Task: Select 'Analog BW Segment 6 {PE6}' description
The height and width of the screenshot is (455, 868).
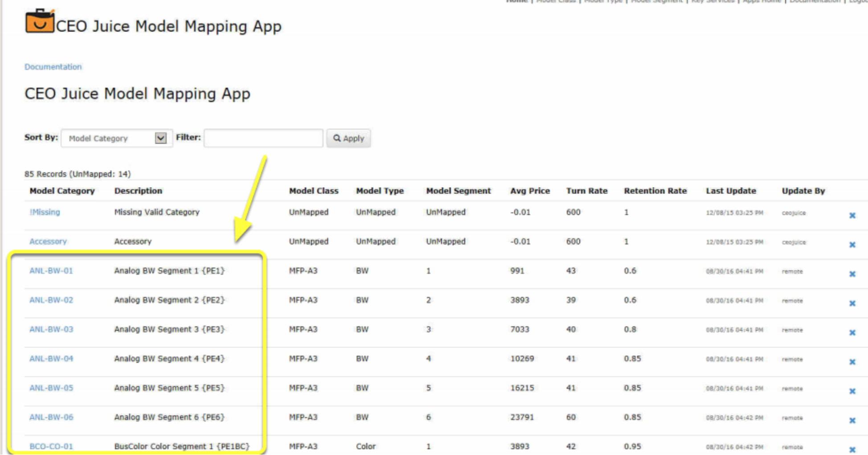Action: pyautogui.click(x=169, y=417)
